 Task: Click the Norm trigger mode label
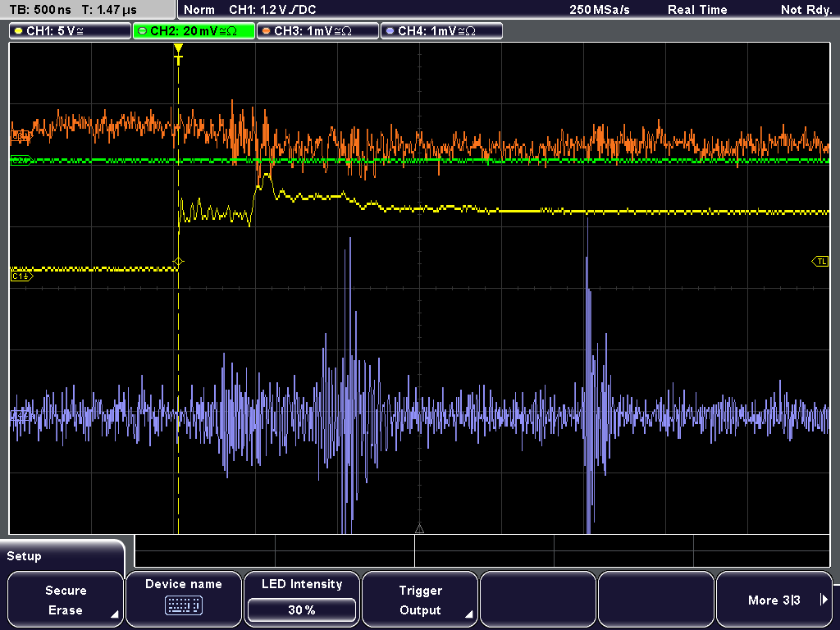(x=199, y=10)
